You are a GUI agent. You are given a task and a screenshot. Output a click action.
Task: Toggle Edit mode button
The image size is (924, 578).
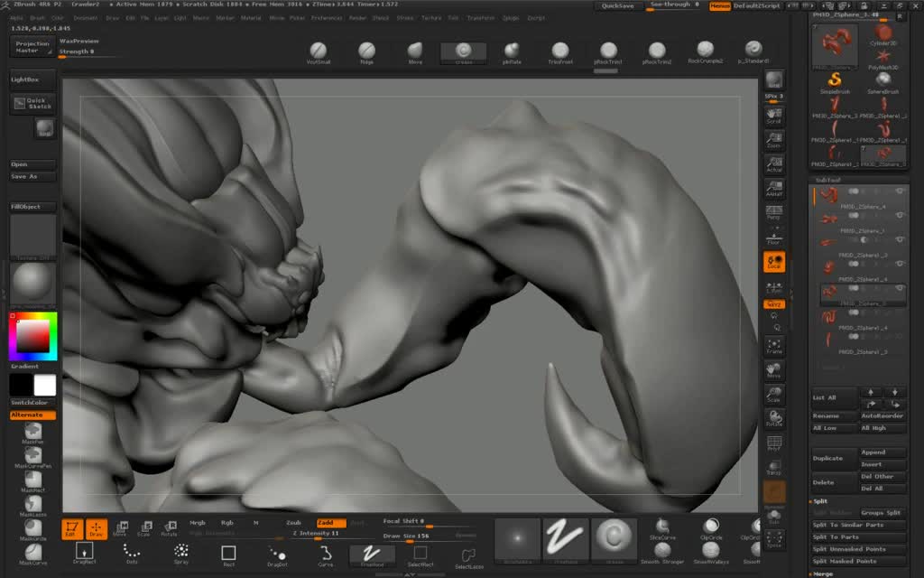(x=72, y=528)
